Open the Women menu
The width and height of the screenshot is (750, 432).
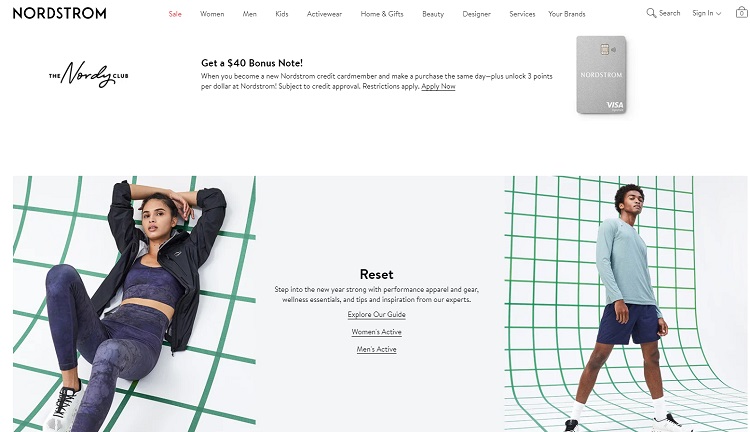[x=212, y=14]
